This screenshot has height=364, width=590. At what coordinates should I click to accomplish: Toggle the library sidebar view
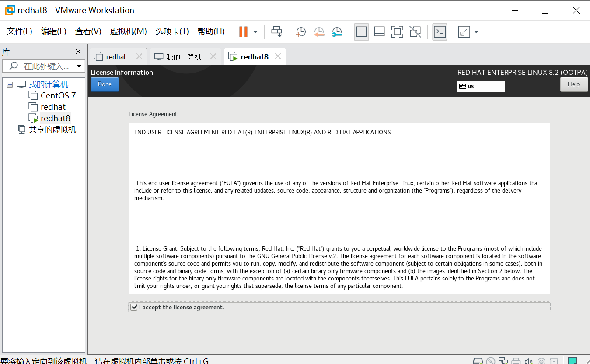(x=361, y=31)
